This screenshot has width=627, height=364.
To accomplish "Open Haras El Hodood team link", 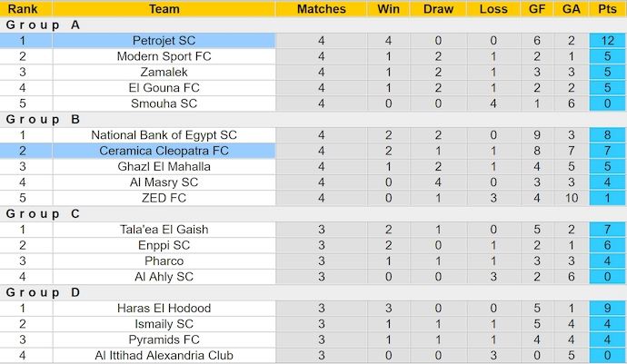I will (x=164, y=308).
